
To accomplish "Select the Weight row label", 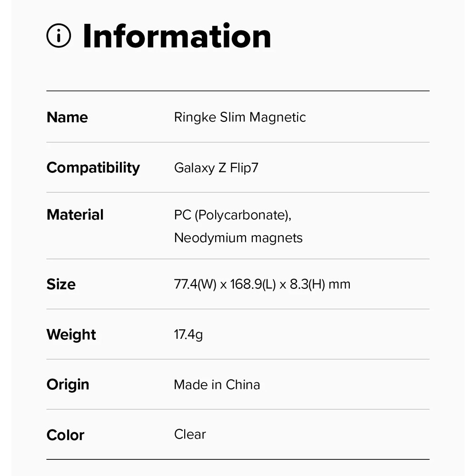I will click(71, 335).
